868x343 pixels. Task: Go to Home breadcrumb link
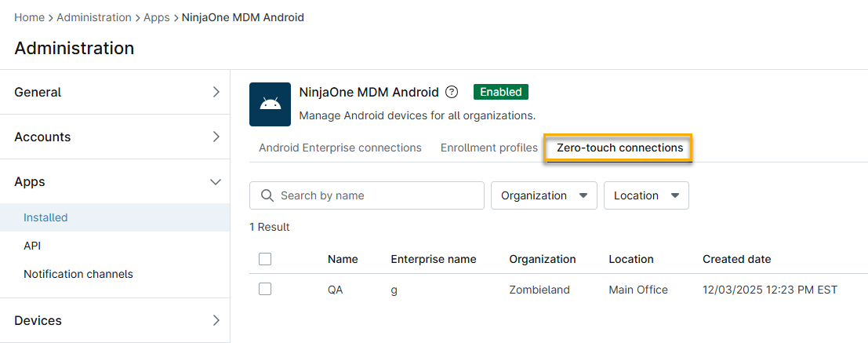(28, 17)
